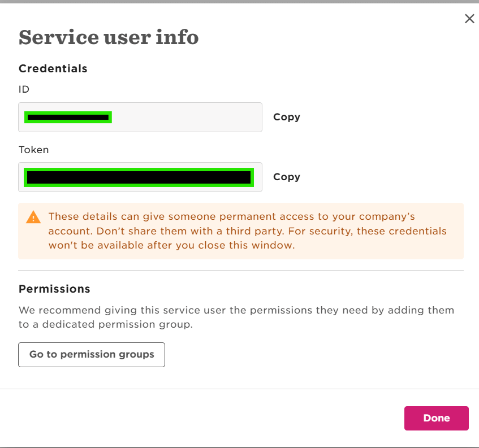Screen dimensions: 479x448
Task: Confirm with the Done button
Action: click(x=436, y=418)
